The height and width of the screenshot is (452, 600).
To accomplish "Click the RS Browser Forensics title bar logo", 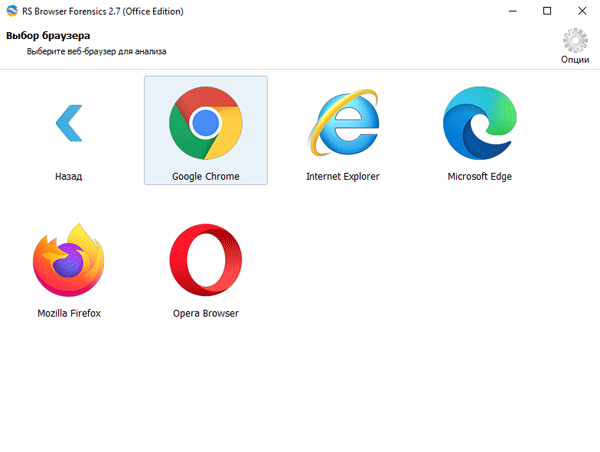I will pos(12,11).
